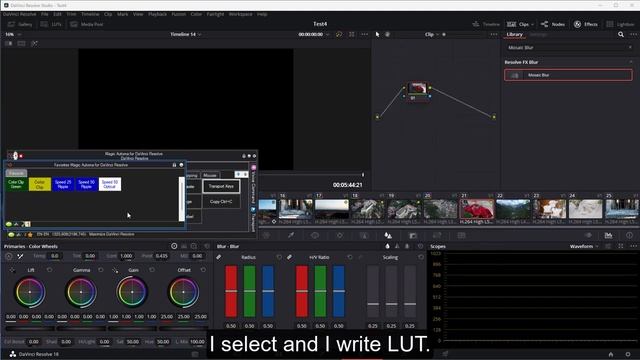Toggle the Nodes editor panel

(553, 24)
